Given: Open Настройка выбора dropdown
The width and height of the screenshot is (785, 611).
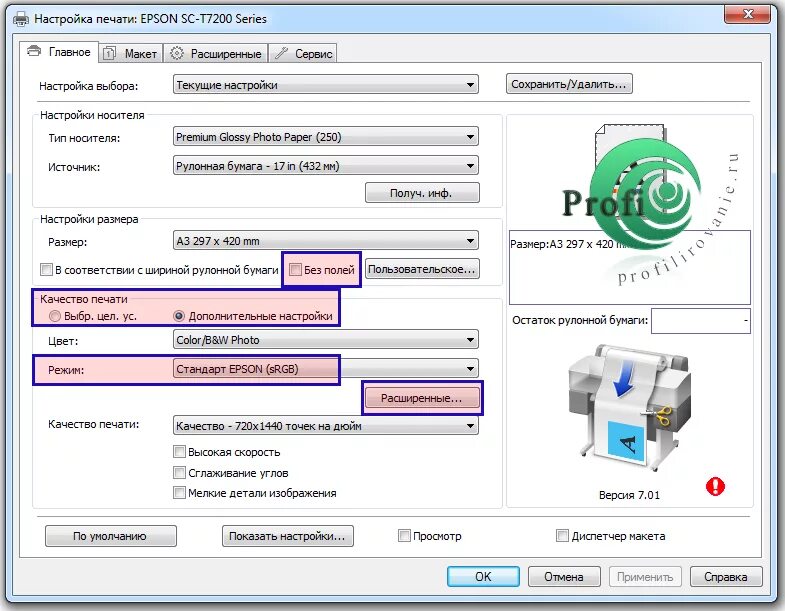Looking at the screenshot, I should tap(325, 85).
